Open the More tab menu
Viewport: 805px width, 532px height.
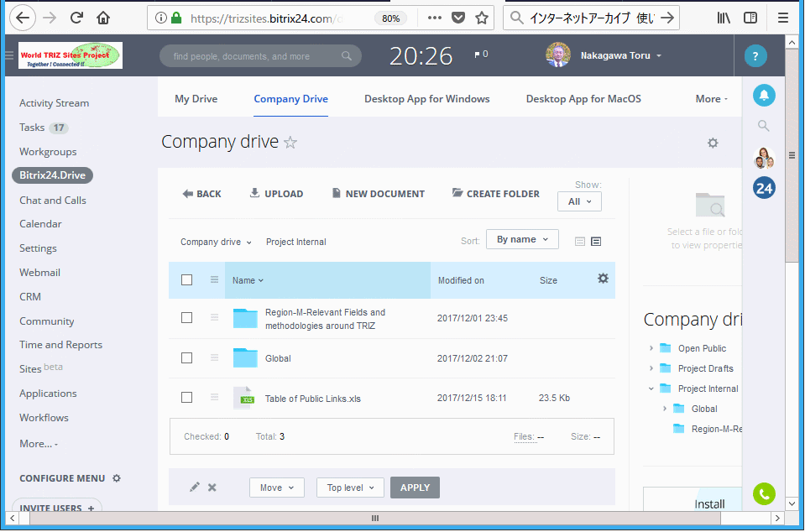click(x=712, y=99)
